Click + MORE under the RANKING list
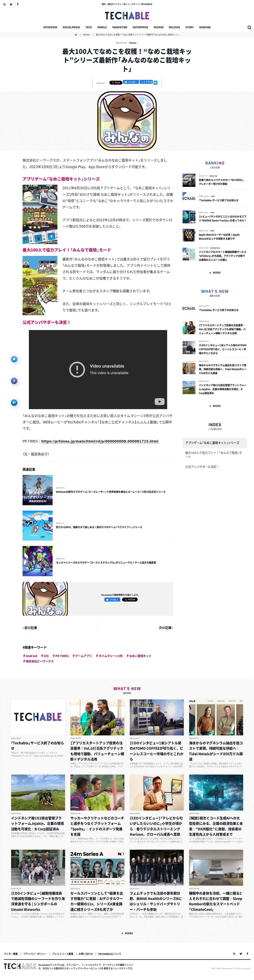 (215, 273)
